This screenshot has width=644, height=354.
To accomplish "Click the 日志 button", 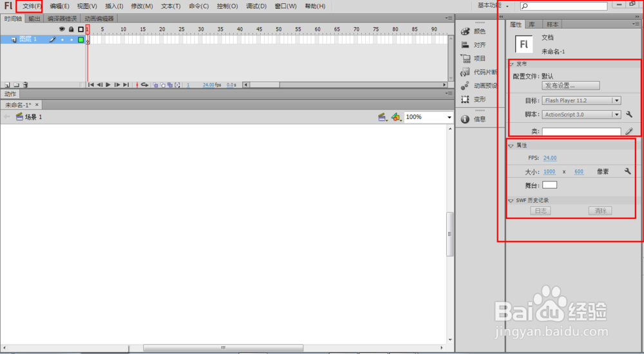I will pos(540,211).
